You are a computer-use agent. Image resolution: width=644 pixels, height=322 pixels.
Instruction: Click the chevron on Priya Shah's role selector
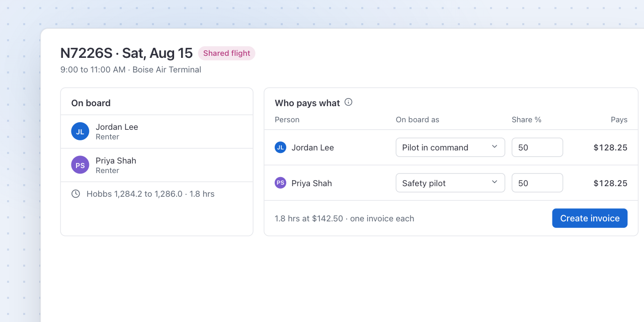(x=495, y=182)
